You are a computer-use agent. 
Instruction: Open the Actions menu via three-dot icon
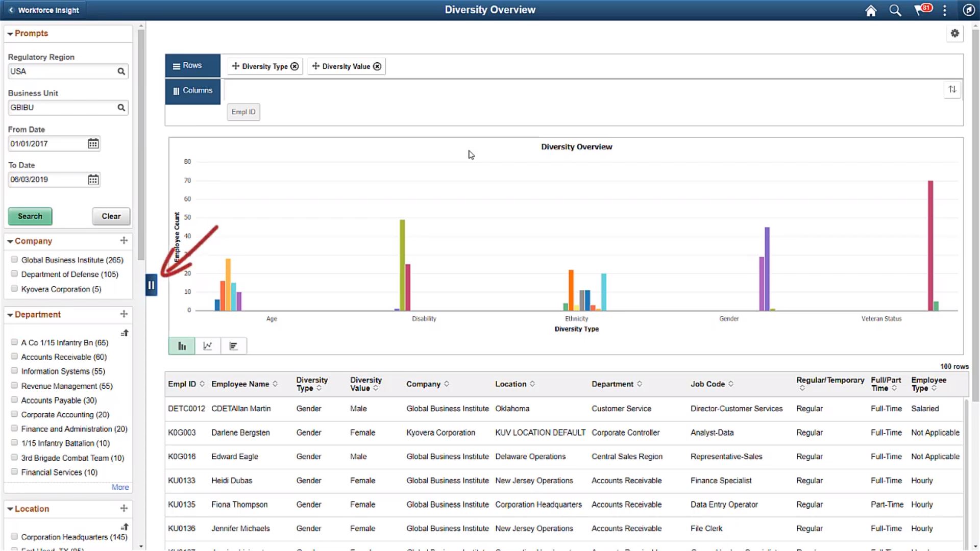(x=945, y=10)
